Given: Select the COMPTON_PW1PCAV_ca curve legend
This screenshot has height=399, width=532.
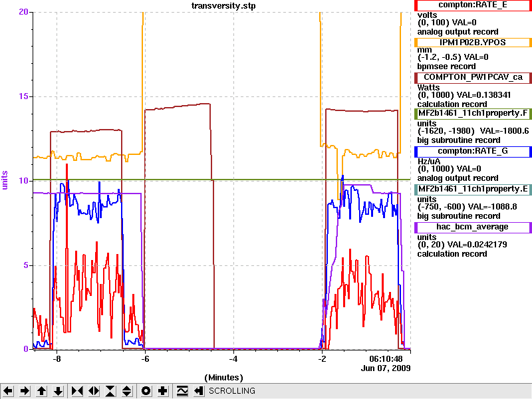Looking at the screenshot, I should [x=473, y=77].
